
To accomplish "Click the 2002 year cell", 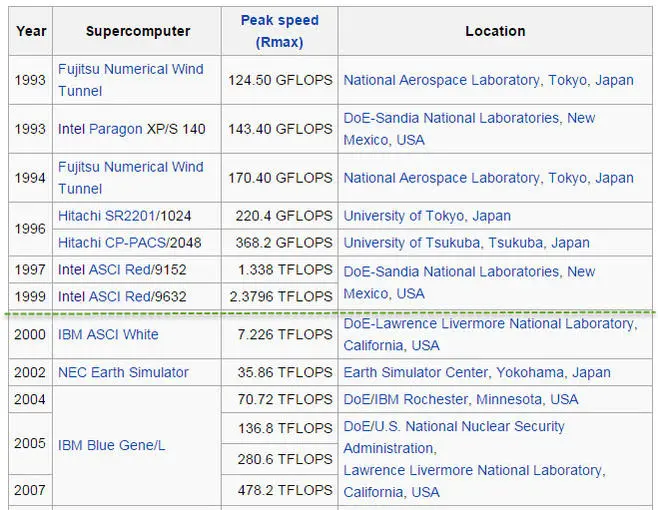I will click(31, 372).
